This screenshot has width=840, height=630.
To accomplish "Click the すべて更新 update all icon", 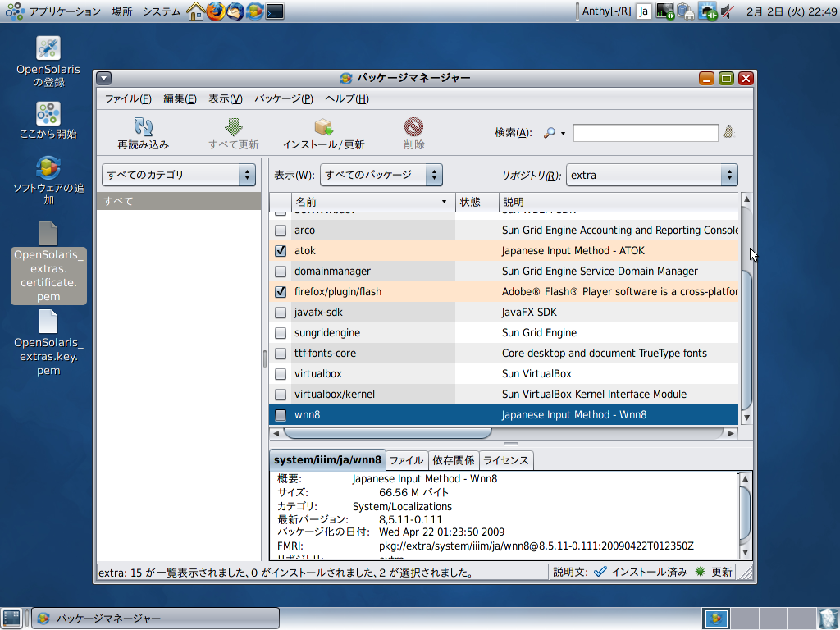I will click(233, 127).
